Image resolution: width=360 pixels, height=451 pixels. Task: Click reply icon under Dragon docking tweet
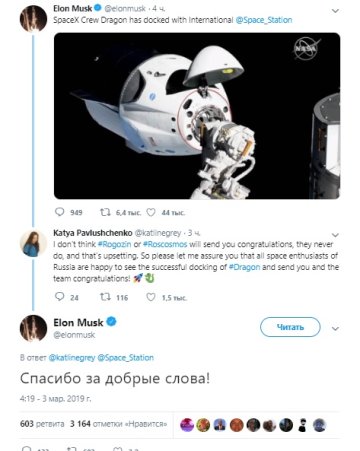point(59,212)
